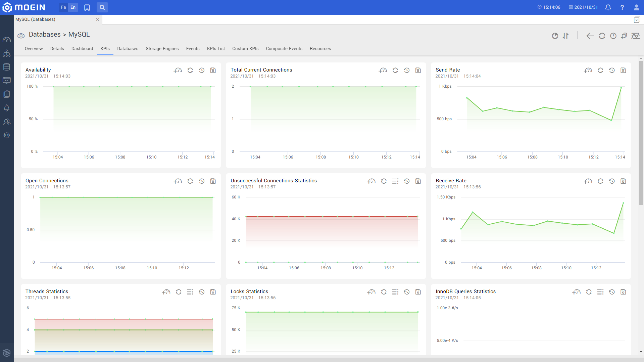Click the alert circle icon in header
644x362 pixels.
tap(613, 36)
